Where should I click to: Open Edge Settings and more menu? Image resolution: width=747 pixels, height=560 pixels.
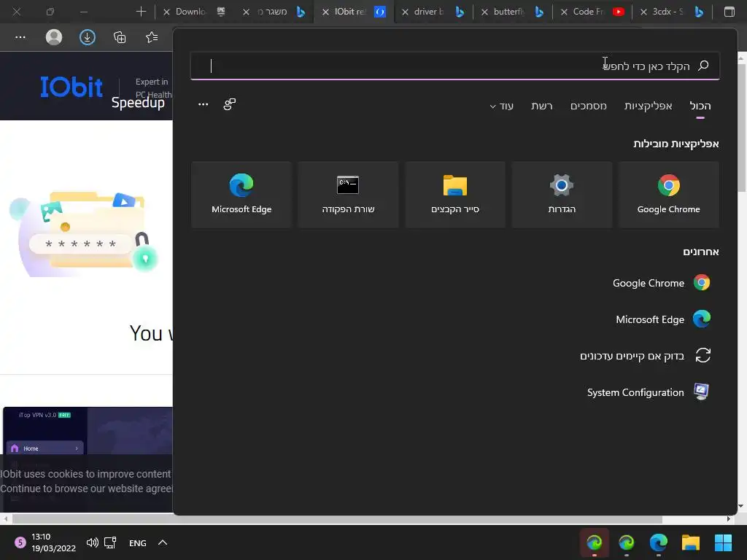point(20,37)
